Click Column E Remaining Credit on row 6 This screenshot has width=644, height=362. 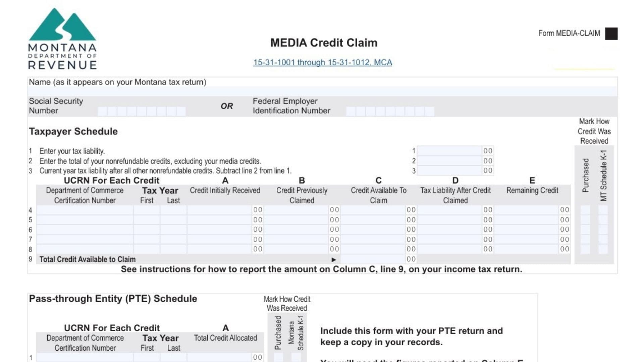[527, 230]
